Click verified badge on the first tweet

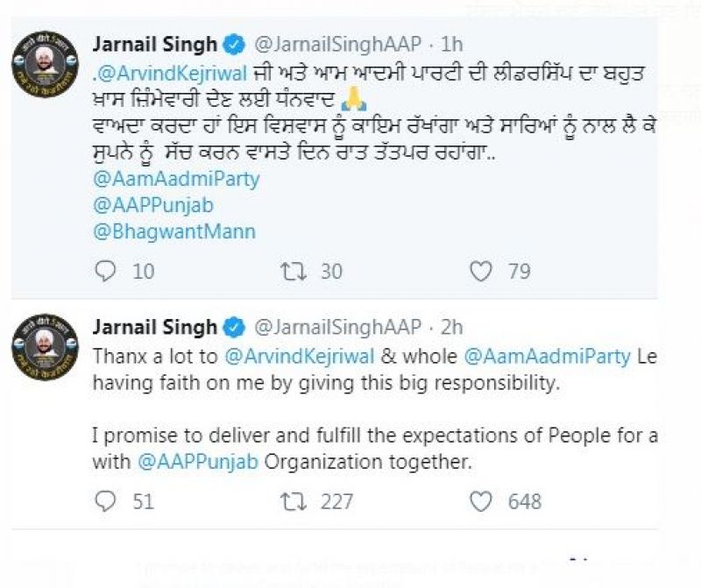pos(234,42)
